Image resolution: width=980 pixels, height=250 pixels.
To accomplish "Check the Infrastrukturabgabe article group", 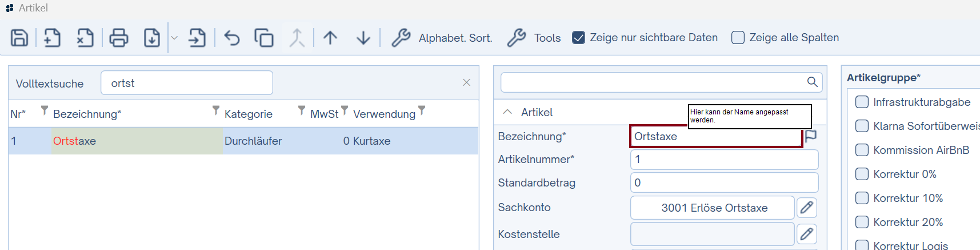I will click(x=862, y=102).
